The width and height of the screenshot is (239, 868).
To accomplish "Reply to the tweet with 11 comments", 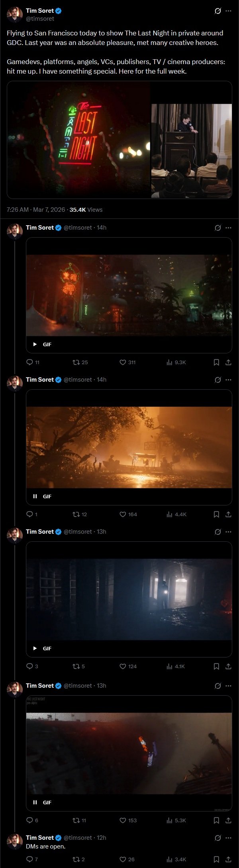I will [x=29, y=362].
